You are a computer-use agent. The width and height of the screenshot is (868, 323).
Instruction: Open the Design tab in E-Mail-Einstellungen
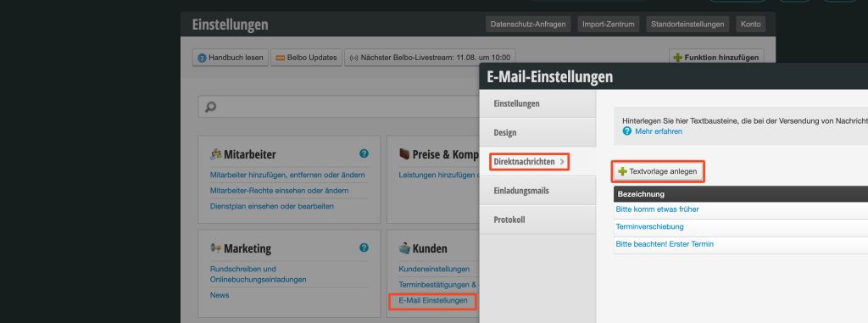click(x=537, y=133)
